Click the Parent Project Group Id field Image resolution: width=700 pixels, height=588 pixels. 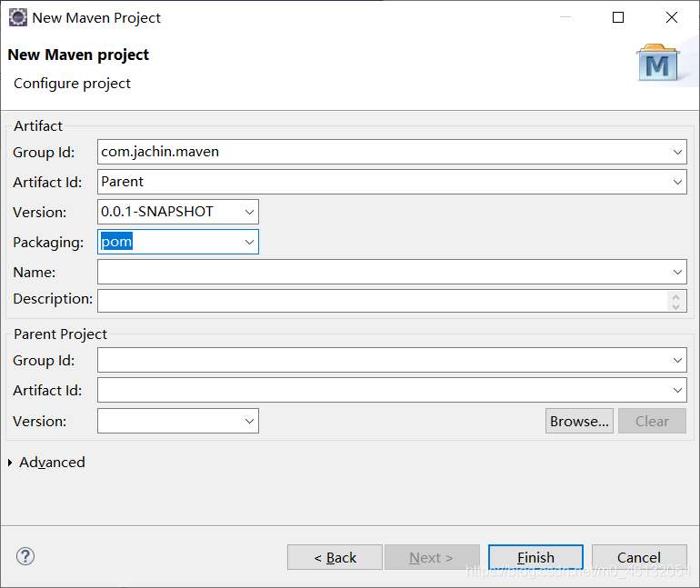tap(382, 360)
